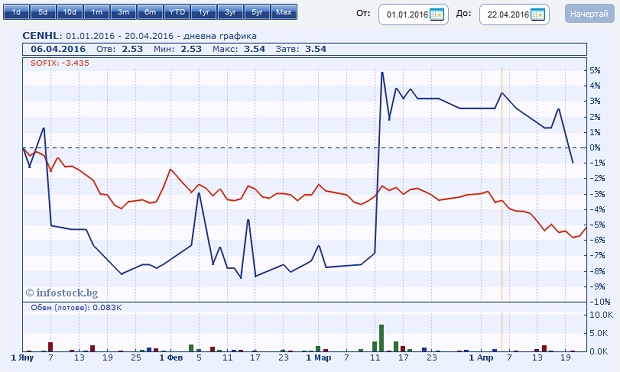Click the infostock.bg copyright label
Viewport: 620px width, 372px height.
62,293
